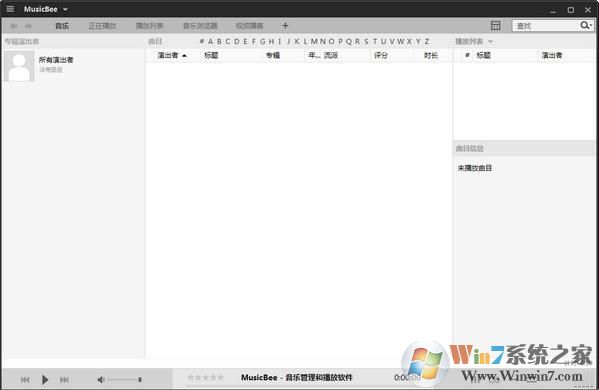Go back with the left navigation arrow
This screenshot has height=390, width=599.
[14, 26]
